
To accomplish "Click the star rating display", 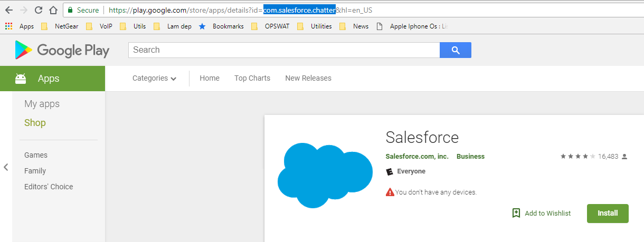I will click(x=578, y=157).
